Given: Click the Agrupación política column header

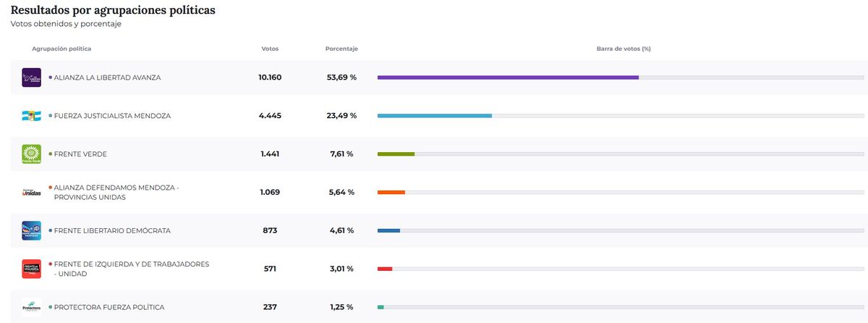Looking at the screenshot, I should [61, 49].
